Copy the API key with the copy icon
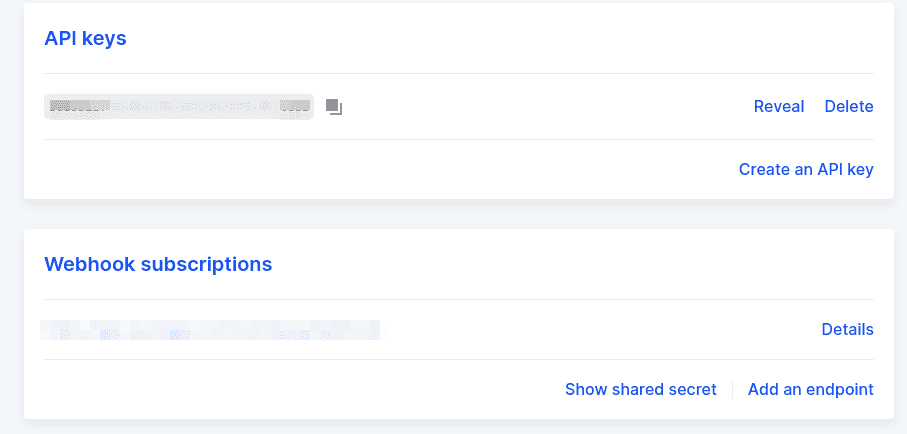907x434 pixels. (x=334, y=107)
